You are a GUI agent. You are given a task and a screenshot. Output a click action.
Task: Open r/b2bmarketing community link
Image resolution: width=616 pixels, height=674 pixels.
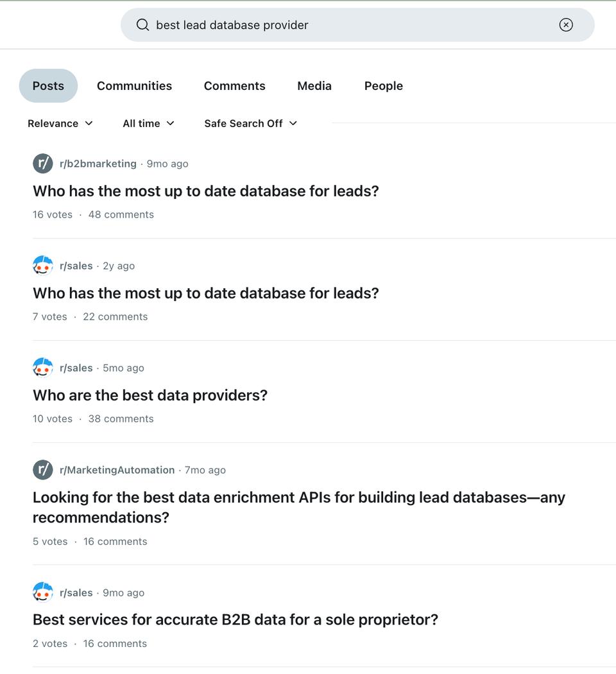[x=98, y=164]
